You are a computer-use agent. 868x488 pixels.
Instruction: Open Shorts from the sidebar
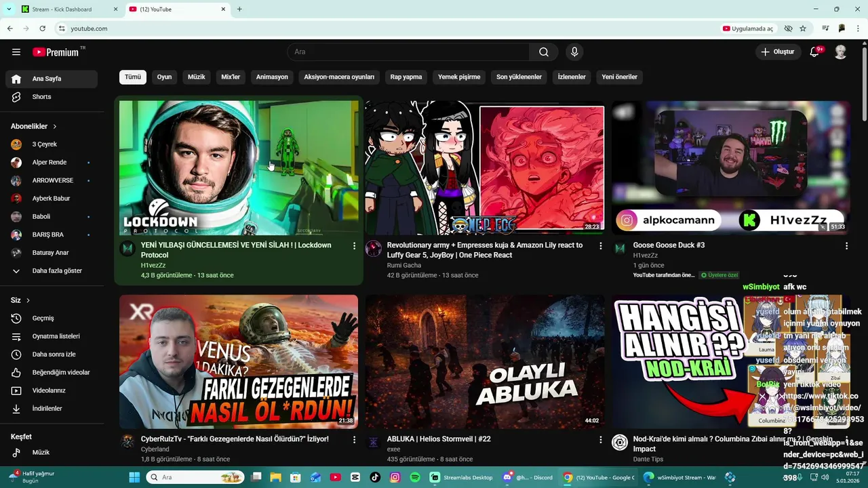point(52,97)
